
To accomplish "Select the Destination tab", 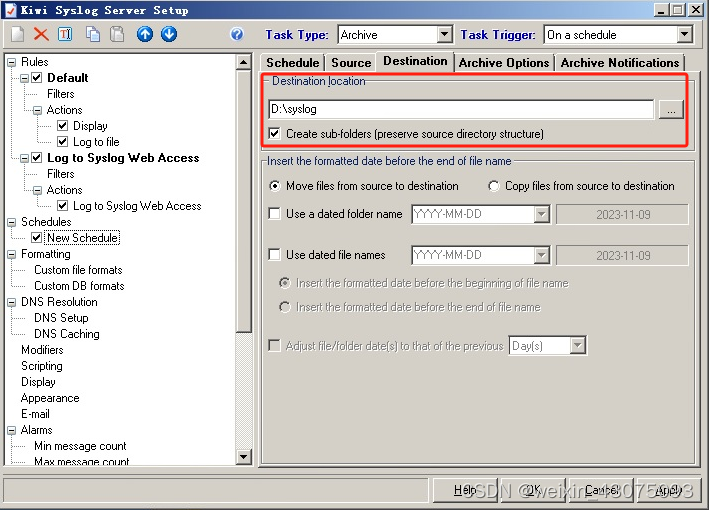I will click(x=415, y=61).
